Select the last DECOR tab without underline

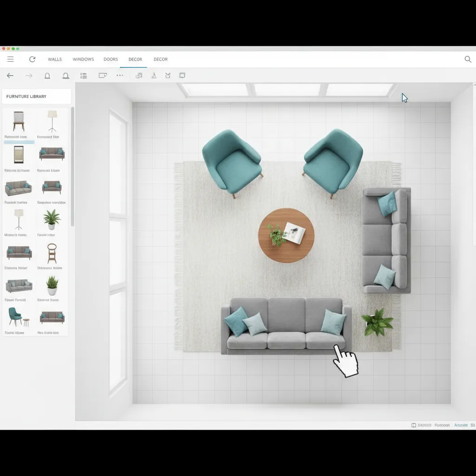point(160,59)
